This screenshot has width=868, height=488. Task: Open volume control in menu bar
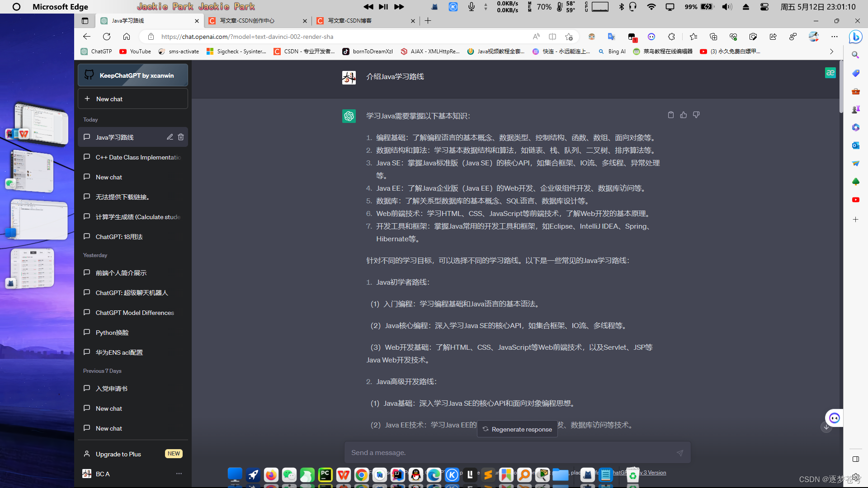(x=726, y=7)
